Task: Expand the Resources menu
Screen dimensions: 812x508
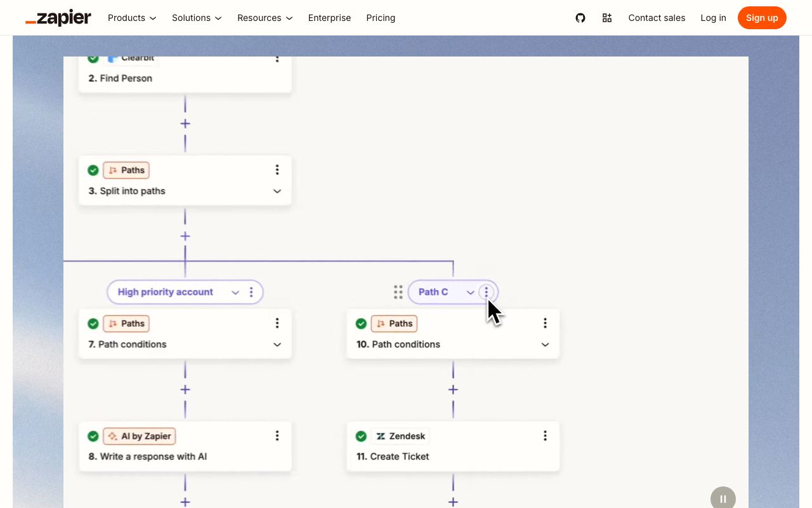Action: (265, 18)
